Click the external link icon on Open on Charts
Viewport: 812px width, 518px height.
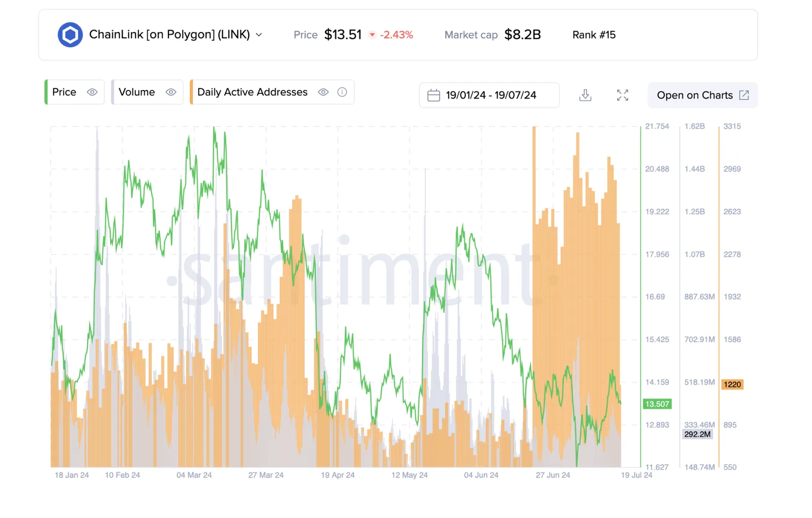[x=744, y=95]
